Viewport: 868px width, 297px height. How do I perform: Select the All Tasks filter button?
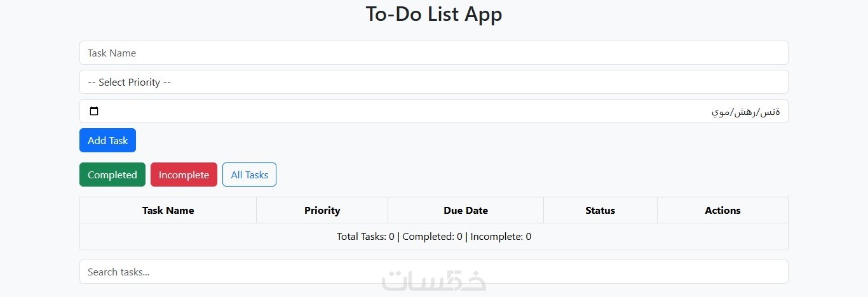pos(249,175)
